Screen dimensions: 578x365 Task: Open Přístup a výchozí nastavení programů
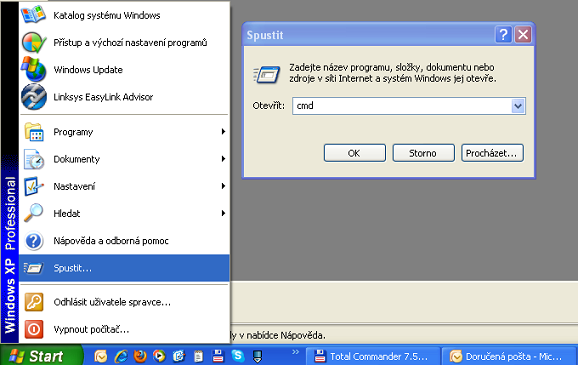pyautogui.click(x=124, y=42)
